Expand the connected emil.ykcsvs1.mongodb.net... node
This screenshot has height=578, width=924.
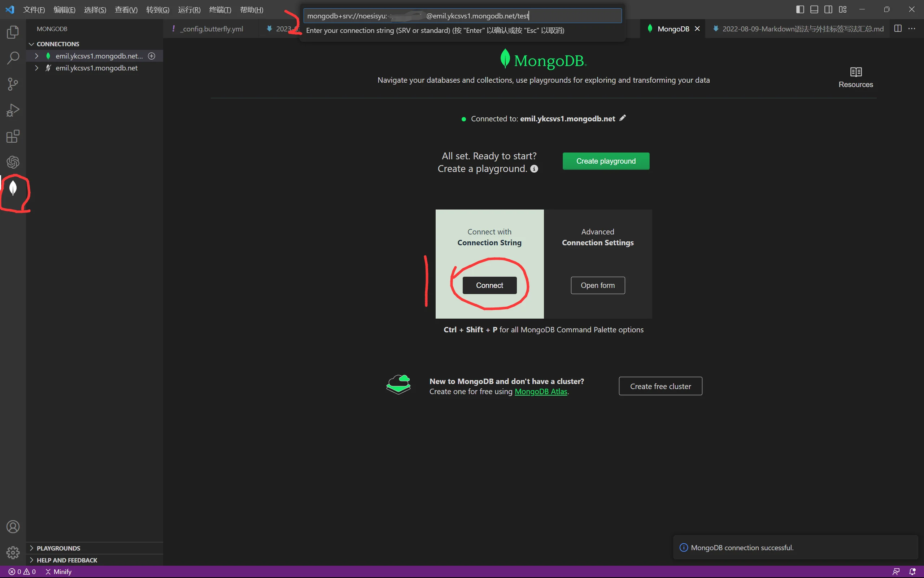[x=36, y=56]
